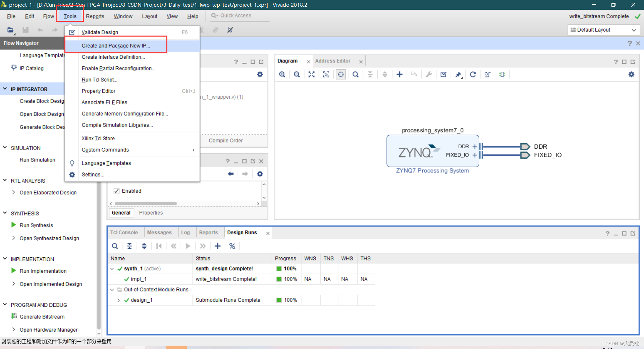Click Zoom Out in Diagram toolbar
The image size is (644, 349).
pyautogui.click(x=297, y=74)
